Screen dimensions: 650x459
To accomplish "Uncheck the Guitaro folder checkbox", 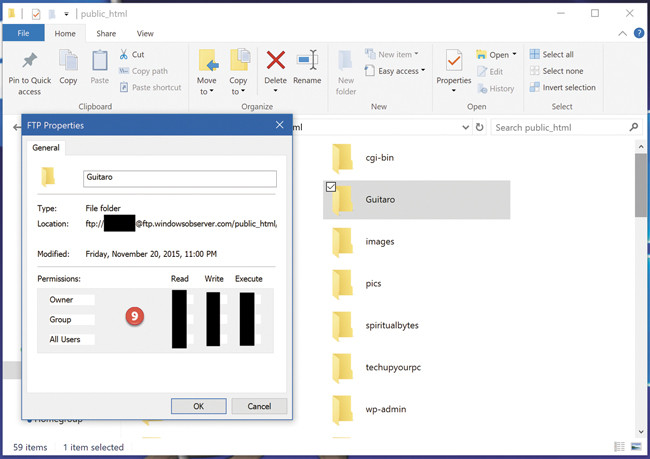I will coord(331,186).
